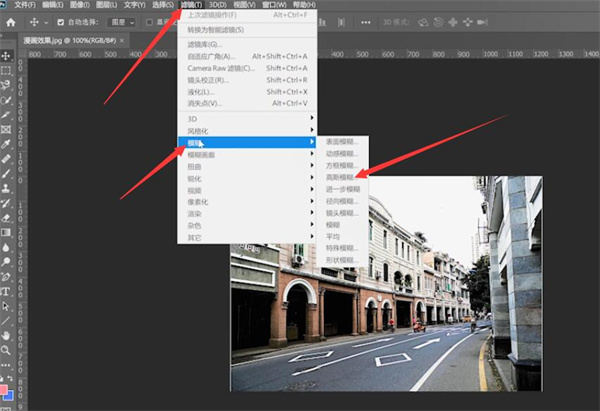The height and width of the screenshot is (411, 600).
Task: Select the History Brush tool
Action: coord(6,203)
